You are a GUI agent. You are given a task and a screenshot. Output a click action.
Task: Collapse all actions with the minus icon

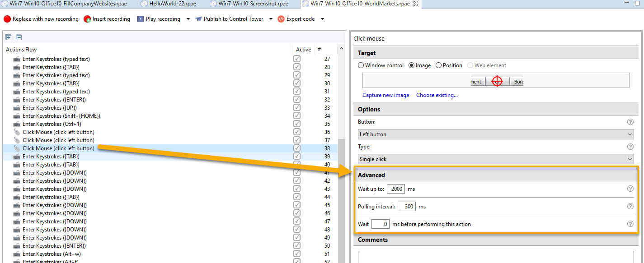coord(19,37)
